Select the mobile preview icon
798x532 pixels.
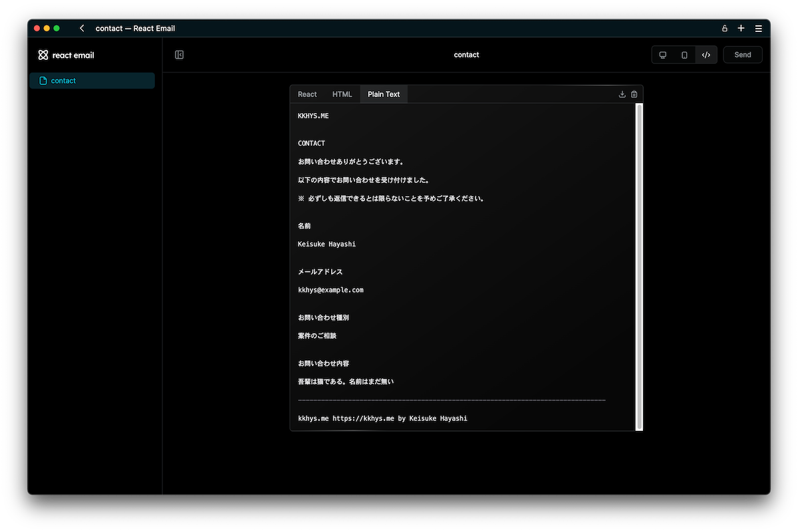[x=684, y=55]
